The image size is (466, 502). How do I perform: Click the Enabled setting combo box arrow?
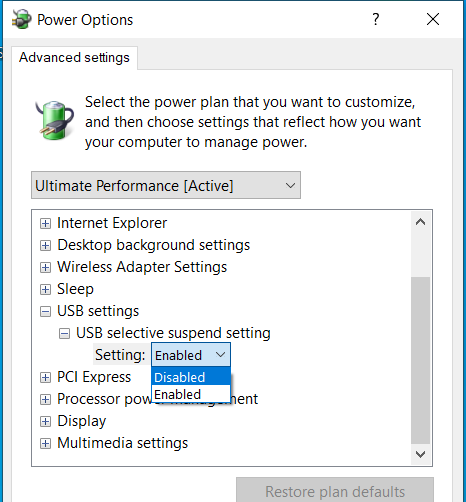coord(220,355)
